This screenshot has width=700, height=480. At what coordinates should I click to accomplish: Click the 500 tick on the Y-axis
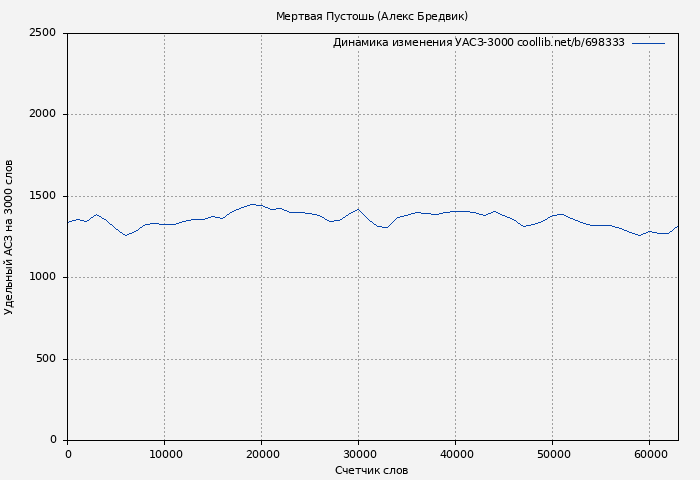tap(48, 359)
